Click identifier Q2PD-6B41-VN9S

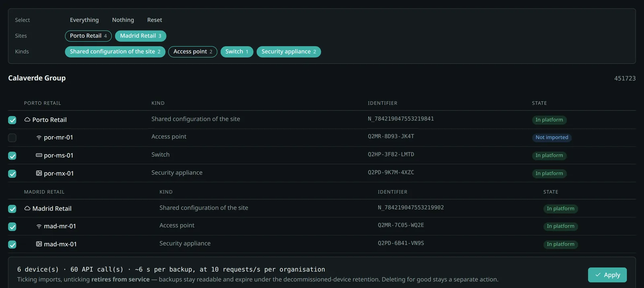point(401,243)
